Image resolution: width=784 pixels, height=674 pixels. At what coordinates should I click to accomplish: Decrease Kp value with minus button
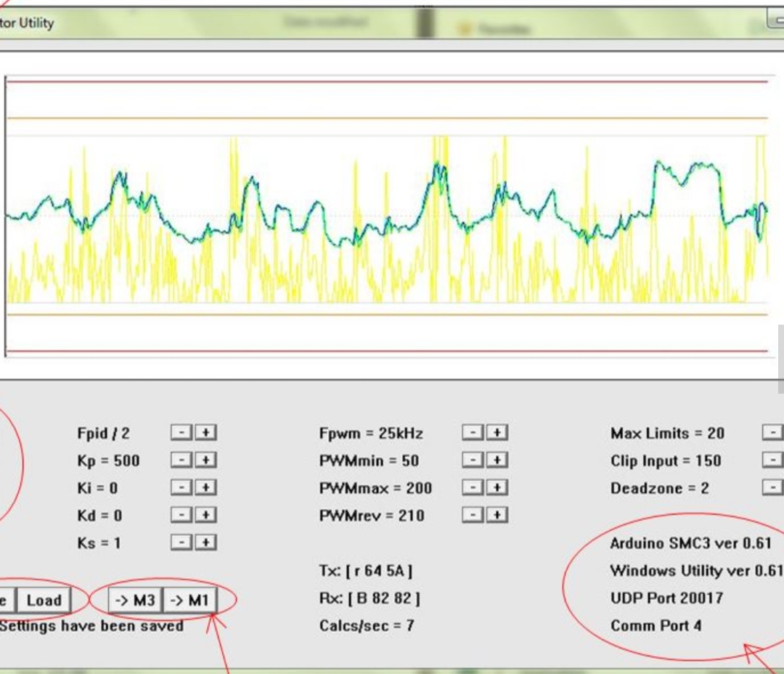pos(181,460)
